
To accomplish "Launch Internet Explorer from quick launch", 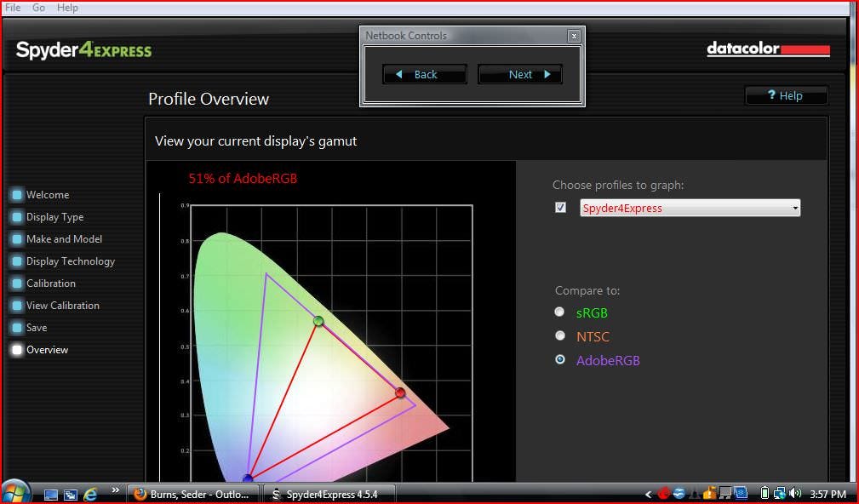I will (x=90, y=494).
